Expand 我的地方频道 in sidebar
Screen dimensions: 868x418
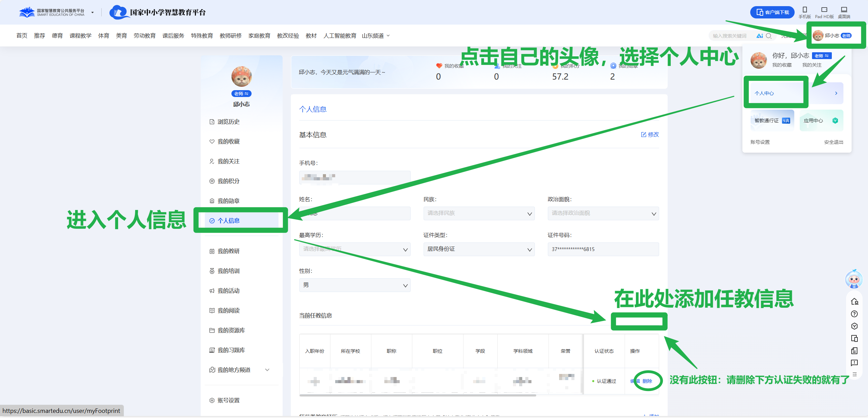point(267,370)
